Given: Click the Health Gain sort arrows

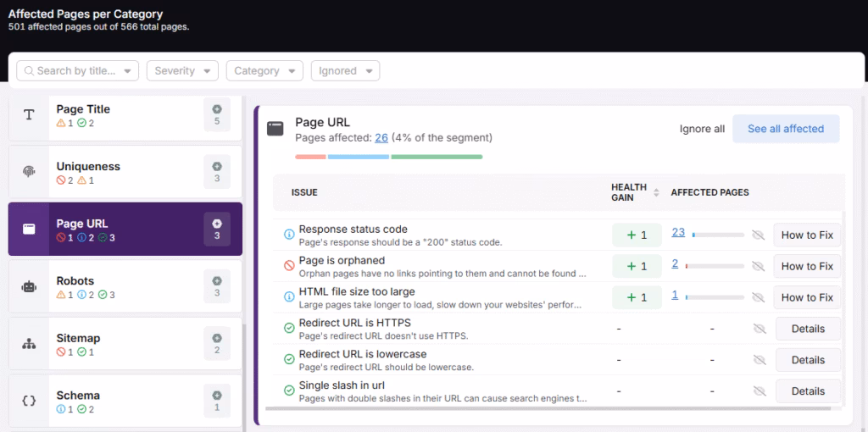Looking at the screenshot, I should point(655,193).
